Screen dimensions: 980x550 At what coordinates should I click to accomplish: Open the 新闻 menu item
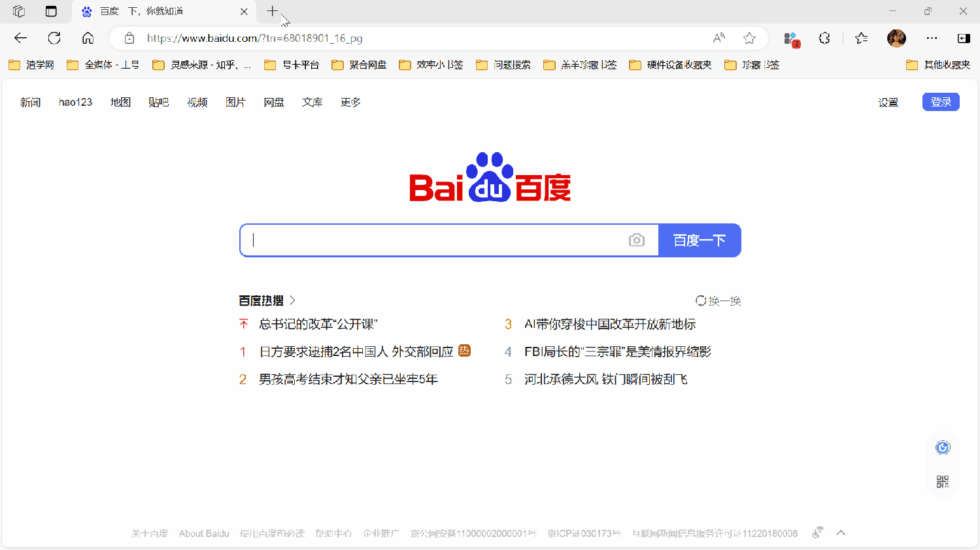click(30, 102)
